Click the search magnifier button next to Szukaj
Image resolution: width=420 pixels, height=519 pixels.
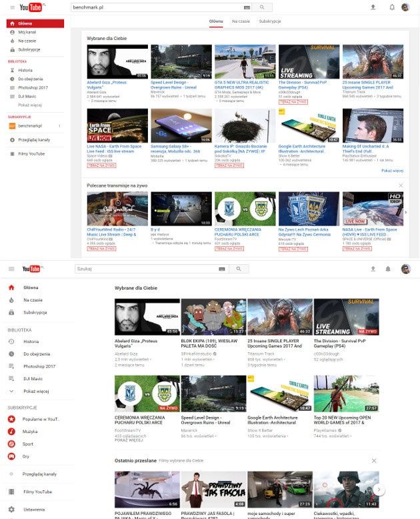click(x=239, y=269)
